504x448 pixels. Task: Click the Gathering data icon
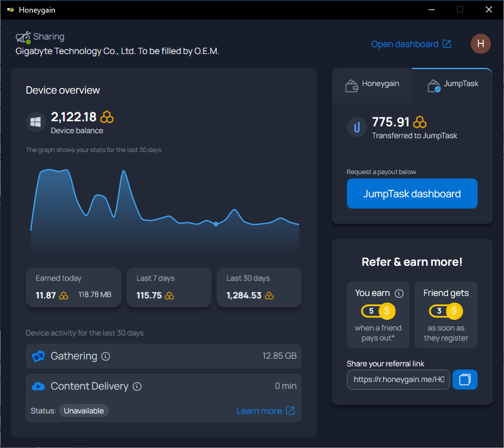pyautogui.click(x=38, y=356)
